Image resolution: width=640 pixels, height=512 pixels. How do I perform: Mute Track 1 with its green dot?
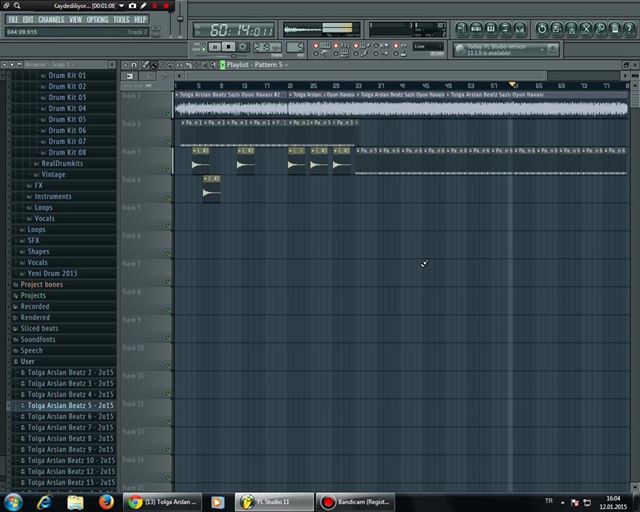(167, 114)
